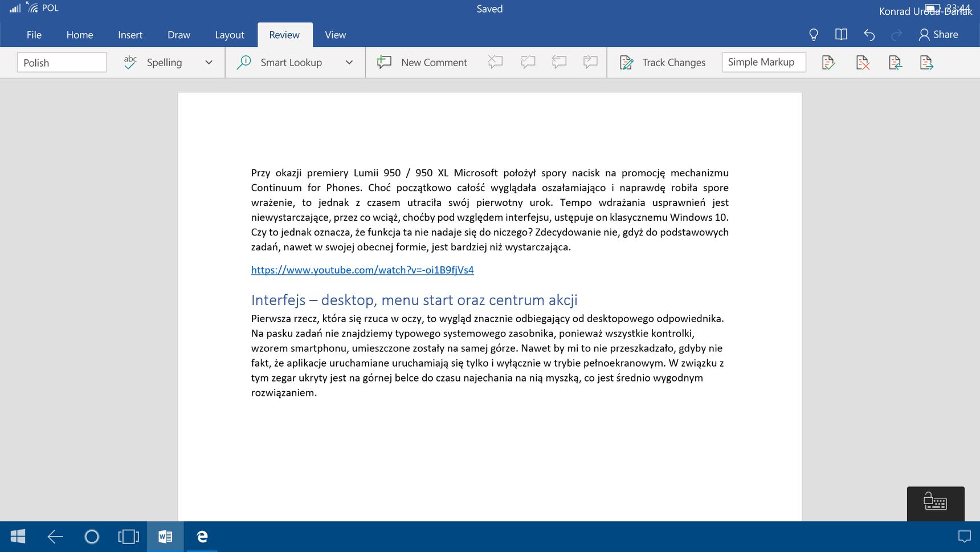Viewport: 980px width, 552px height.
Task: Switch to Microsoft Edge in taskbar
Action: (202, 537)
